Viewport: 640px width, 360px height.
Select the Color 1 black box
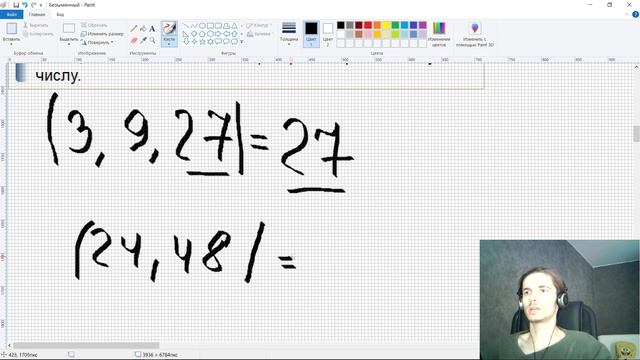[311, 28]
